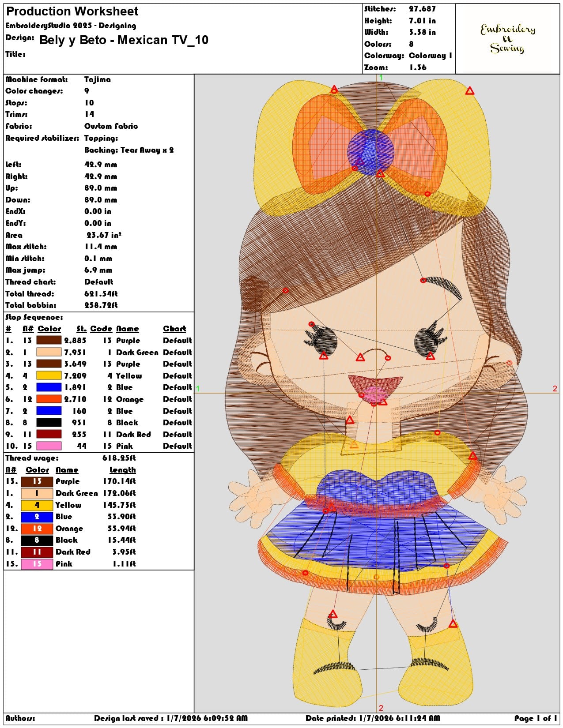Viewport: 563px width, 728px height.
Task: Click the Color changes value 9
Action: click(x=87, y=91)
